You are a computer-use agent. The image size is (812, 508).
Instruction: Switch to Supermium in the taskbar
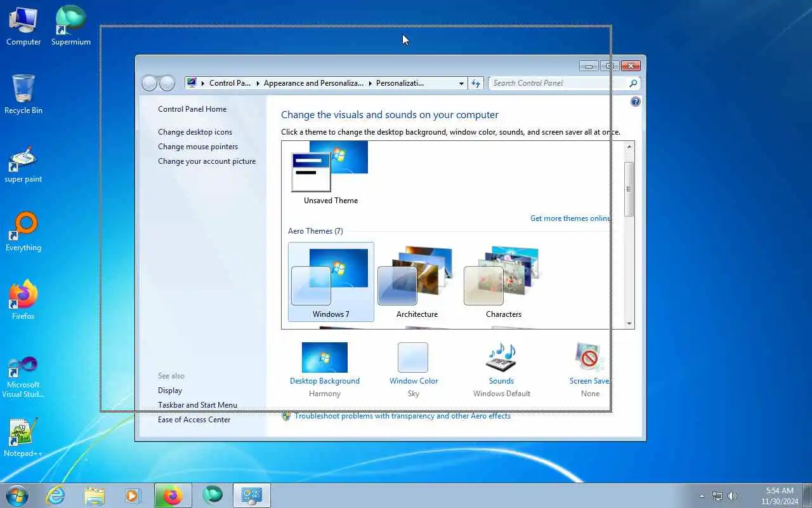click(x=212, y=495)
